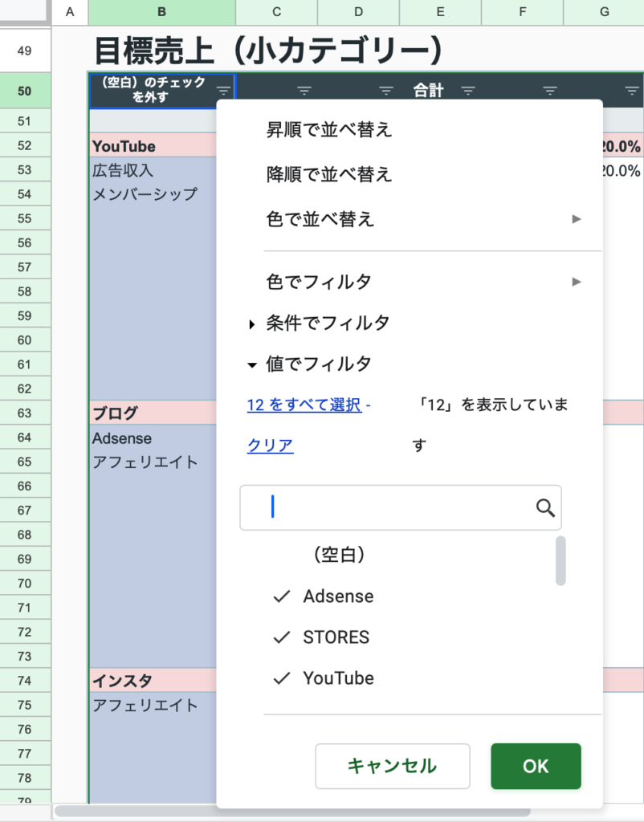The height and width of the screenshot is (822, 644).
Task: Open filter icon in column B header
Action: [223, 91]
